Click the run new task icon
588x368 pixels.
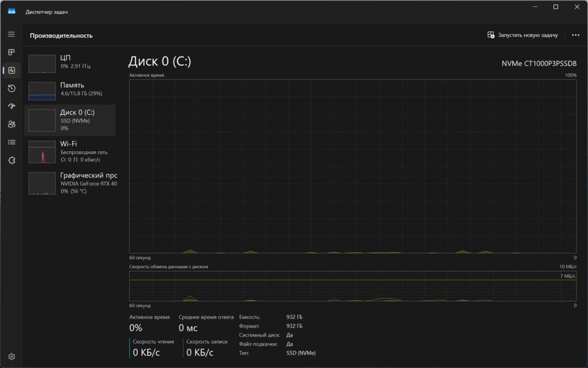490,35
